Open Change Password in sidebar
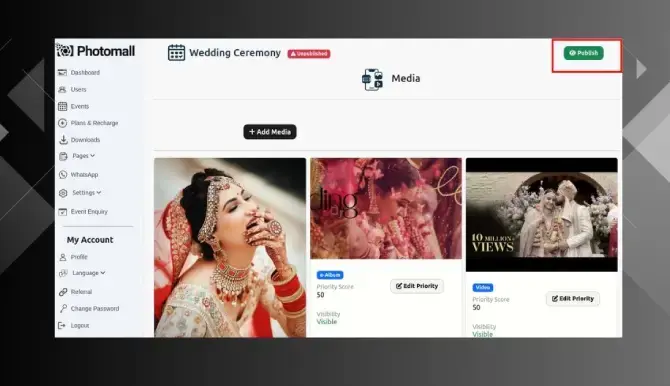 tap(95, 309)
